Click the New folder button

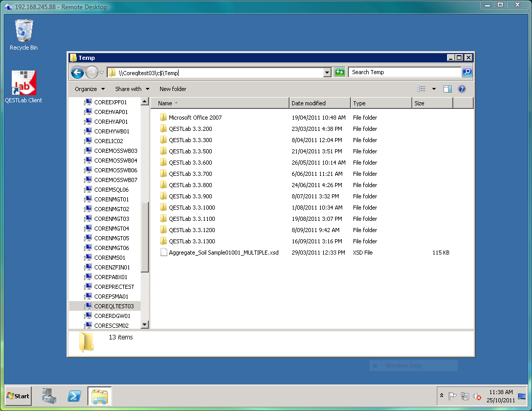(173, 89)
